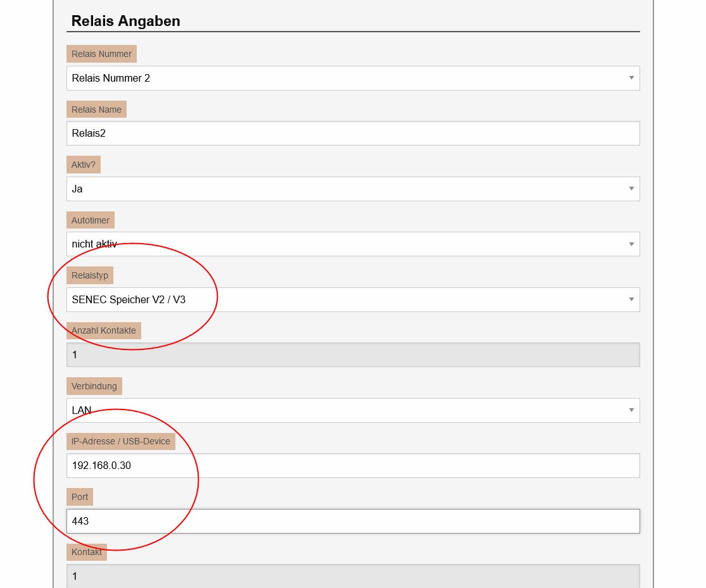
Task: Expand the Autotimer dropdown showing nicht aktiv
Action: pyautogui.click(x=353, y=244)
